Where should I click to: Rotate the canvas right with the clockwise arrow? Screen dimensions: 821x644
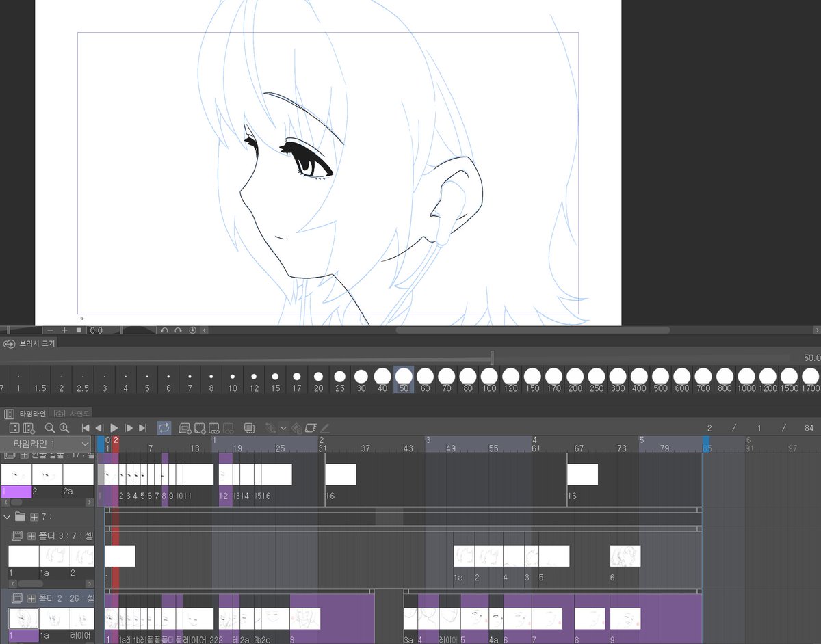pos(178,330)
